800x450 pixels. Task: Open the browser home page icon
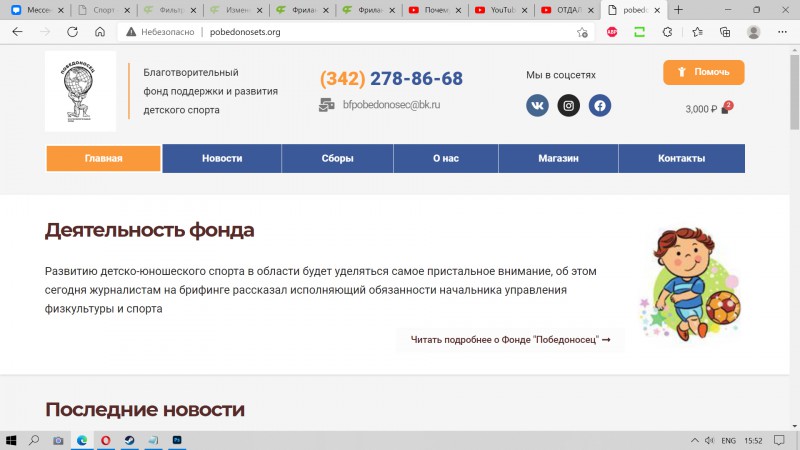click(x=100, y=32)
